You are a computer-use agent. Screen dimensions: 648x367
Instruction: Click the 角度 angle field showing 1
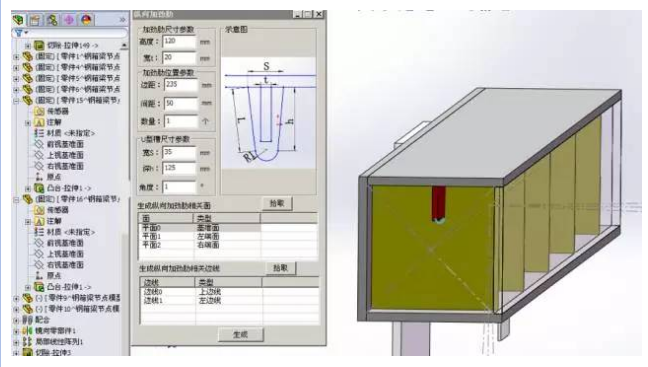pos(179,187)
